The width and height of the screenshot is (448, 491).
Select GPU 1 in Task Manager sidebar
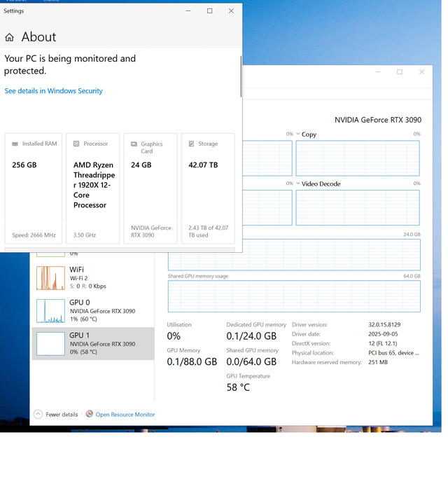pos(93,343)
